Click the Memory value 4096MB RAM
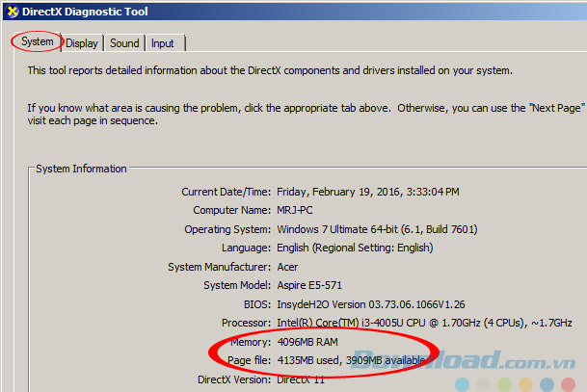Viewport: 587px width, 392px height. click(307, 342)
